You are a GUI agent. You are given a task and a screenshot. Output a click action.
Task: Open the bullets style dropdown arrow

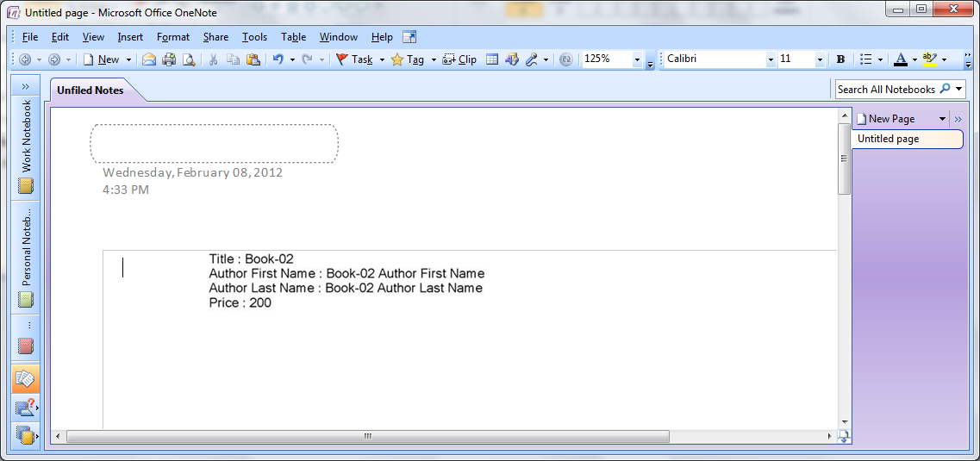(x=880, y=59)
